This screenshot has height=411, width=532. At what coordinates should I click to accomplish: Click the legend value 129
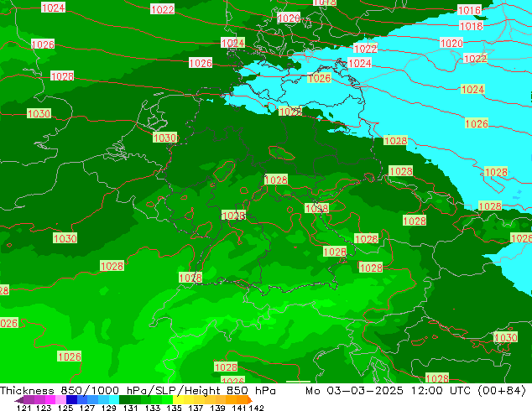coord(109,408)
